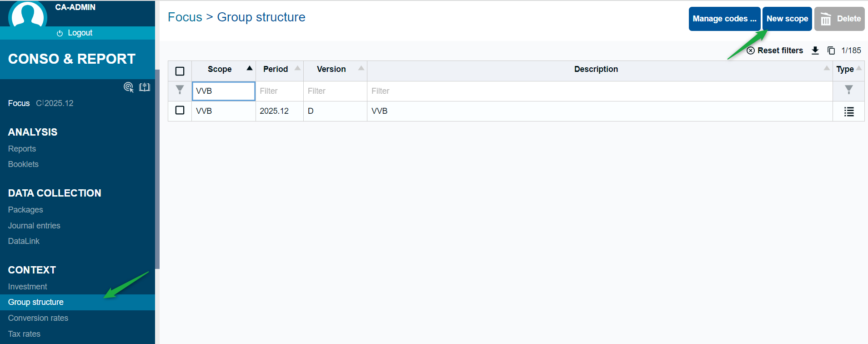Click the Logout link

(x=80, y=33)
